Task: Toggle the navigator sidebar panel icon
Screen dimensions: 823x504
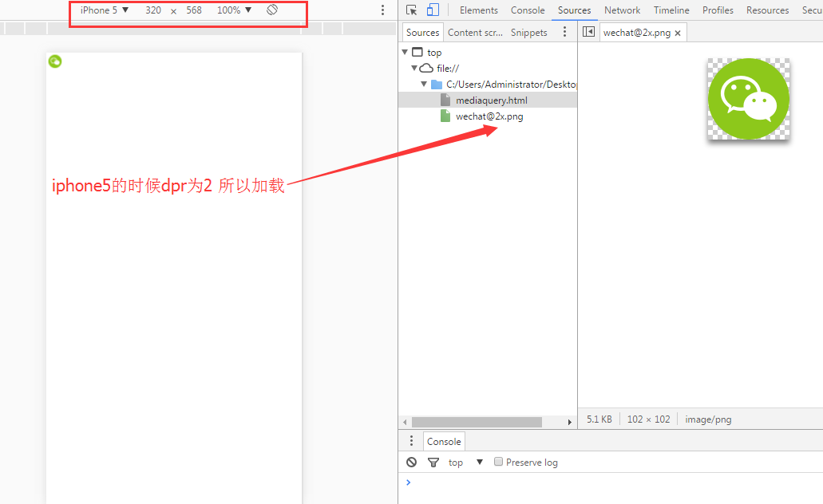Action: click(x=589, y=32)
